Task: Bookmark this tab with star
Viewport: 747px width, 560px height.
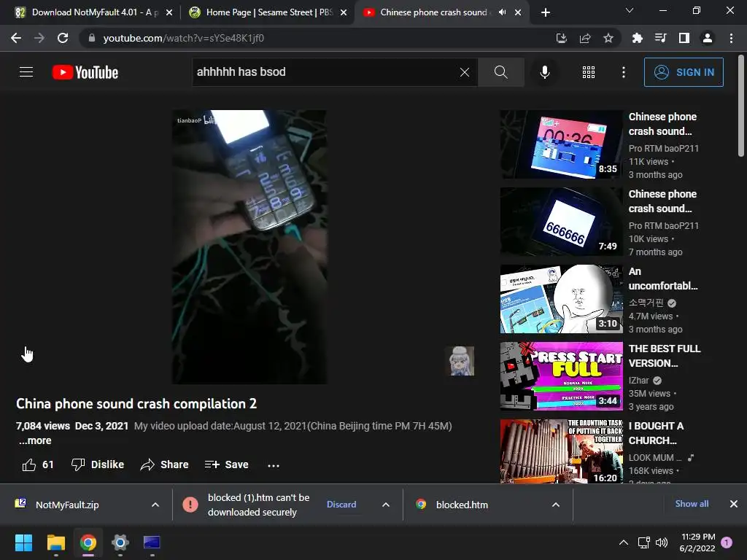Action: [608, 38]
